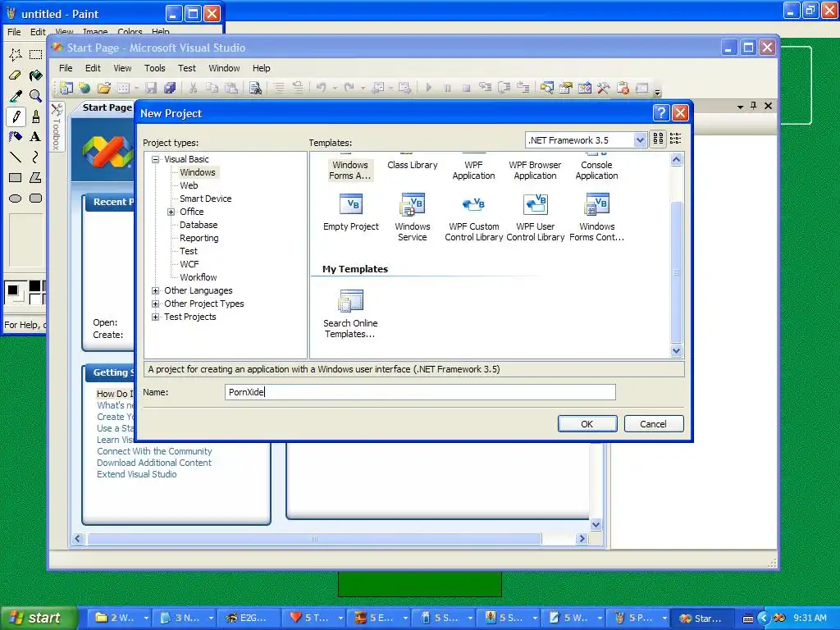840x630 pixels.
Task: Select the Curve tool in Paint
Action: coord(36,157)
